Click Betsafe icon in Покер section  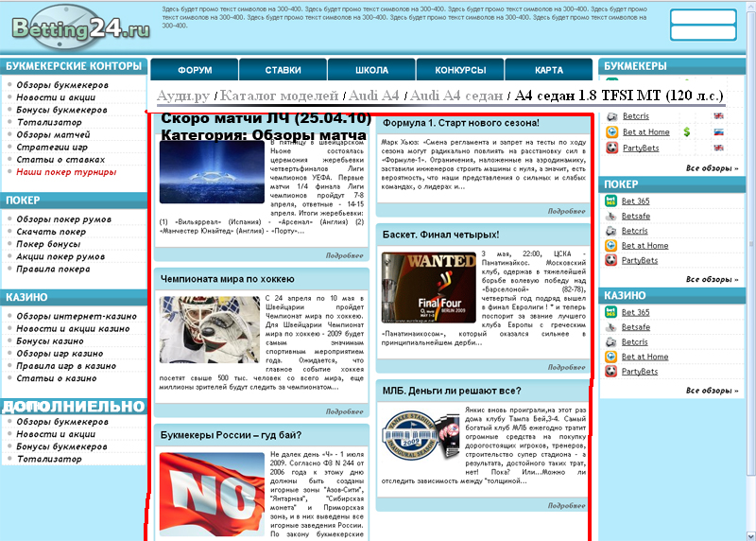610,216
